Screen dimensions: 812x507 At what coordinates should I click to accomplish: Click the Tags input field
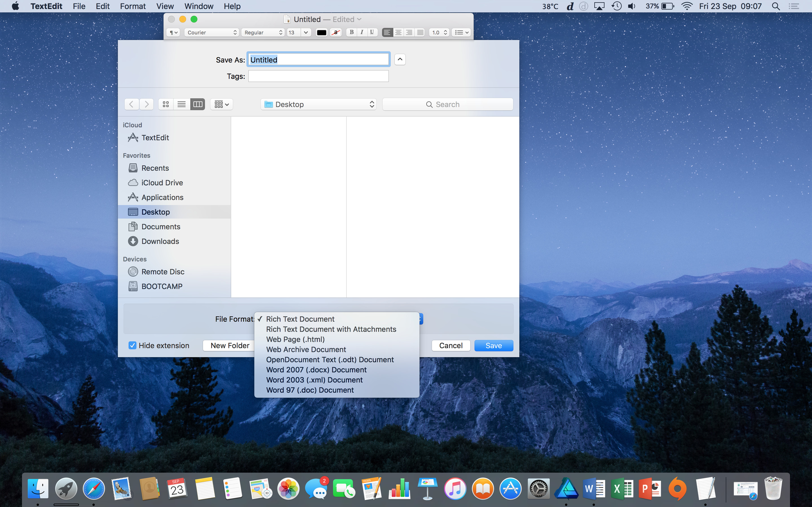(318, 76)
